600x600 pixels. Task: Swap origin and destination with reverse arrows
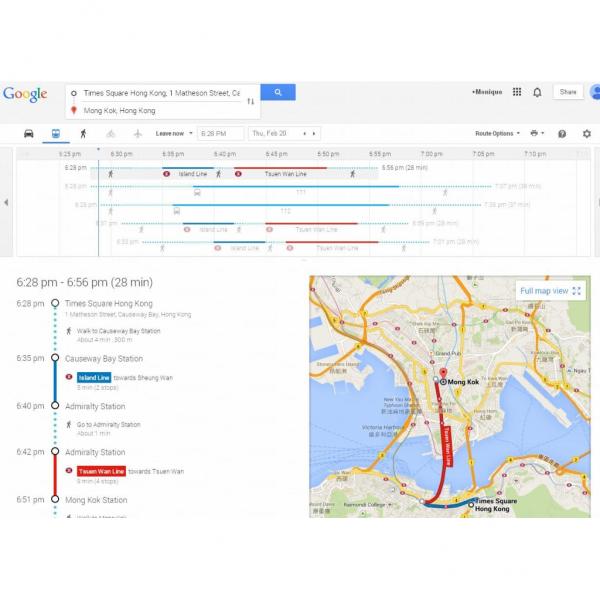(251, 101)
